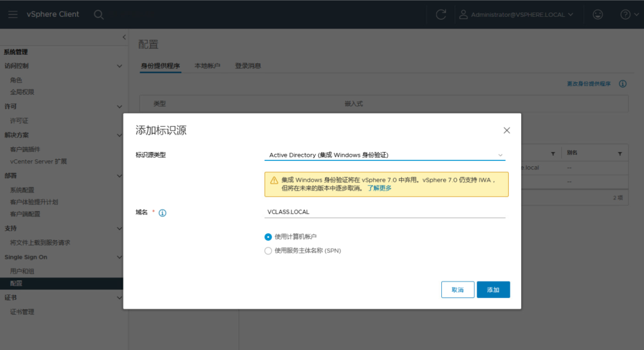Click the warning triangle icon
The height and width of the screenshot is (350, 644).
pos(274,180)
